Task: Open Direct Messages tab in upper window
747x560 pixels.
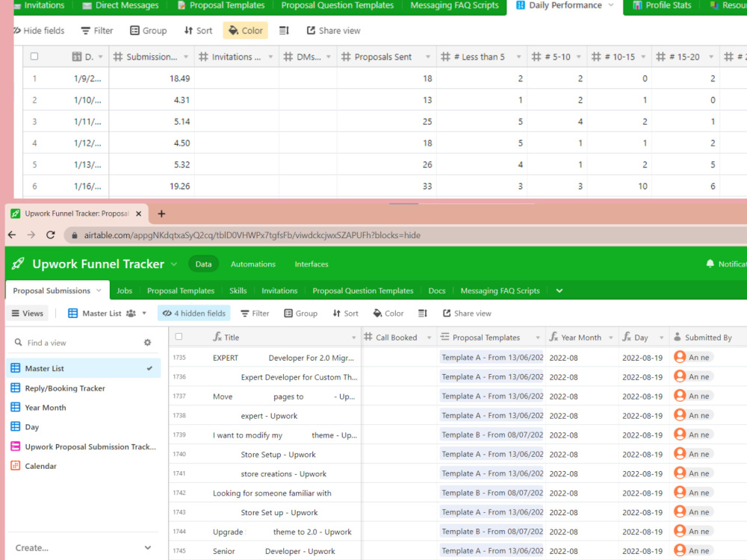Action: coord(120,5)
